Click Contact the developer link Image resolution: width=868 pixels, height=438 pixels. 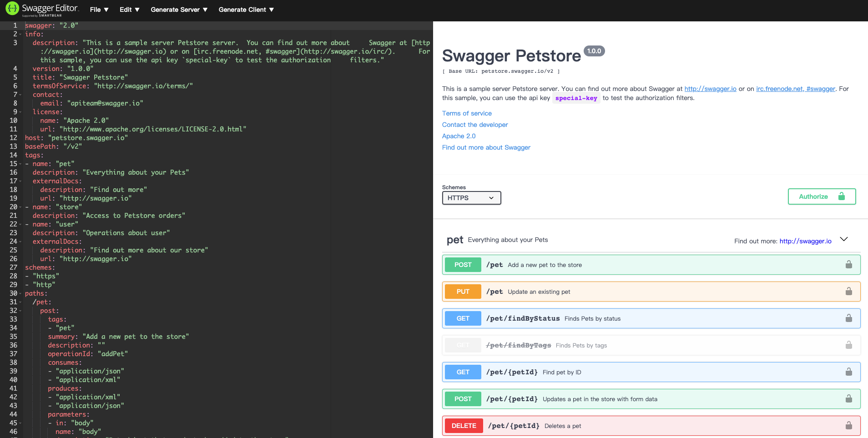(475, 125)
